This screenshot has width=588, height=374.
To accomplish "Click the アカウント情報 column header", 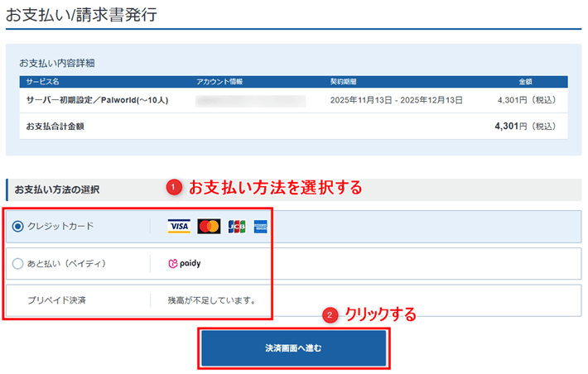I will click(x=219, y=81).
